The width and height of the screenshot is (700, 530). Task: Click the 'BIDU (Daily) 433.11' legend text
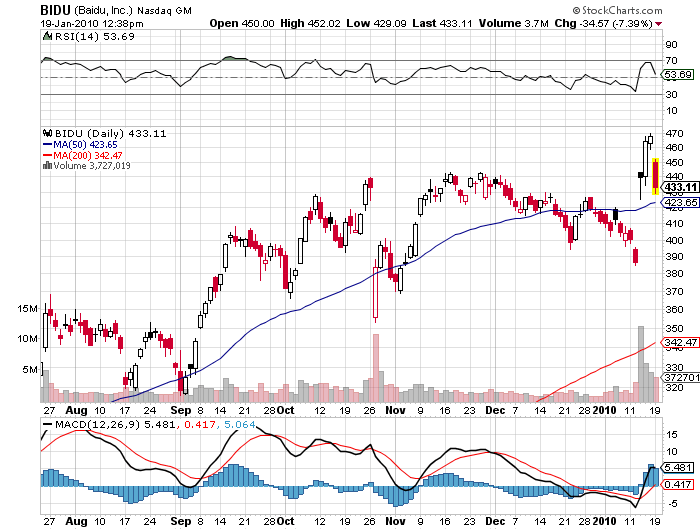pyautogui.click(x=110, y=134)
